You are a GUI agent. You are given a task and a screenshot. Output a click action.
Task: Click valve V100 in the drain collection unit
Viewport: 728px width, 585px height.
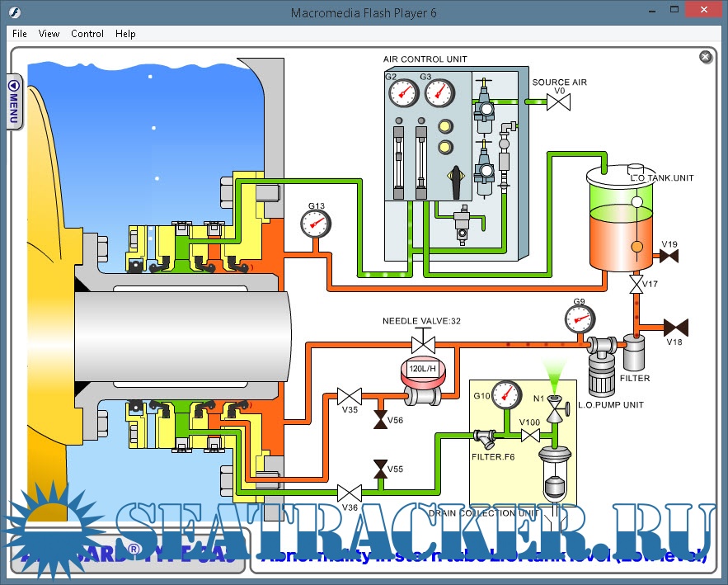point(529,435)
